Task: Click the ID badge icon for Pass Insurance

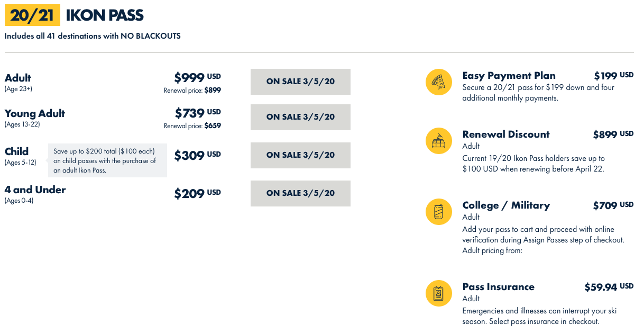Action: (x=439, y=293)
